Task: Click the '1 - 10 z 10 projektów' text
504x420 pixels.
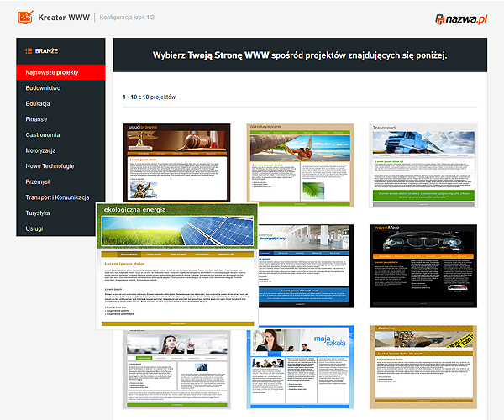Action: [x=149, y=97]
